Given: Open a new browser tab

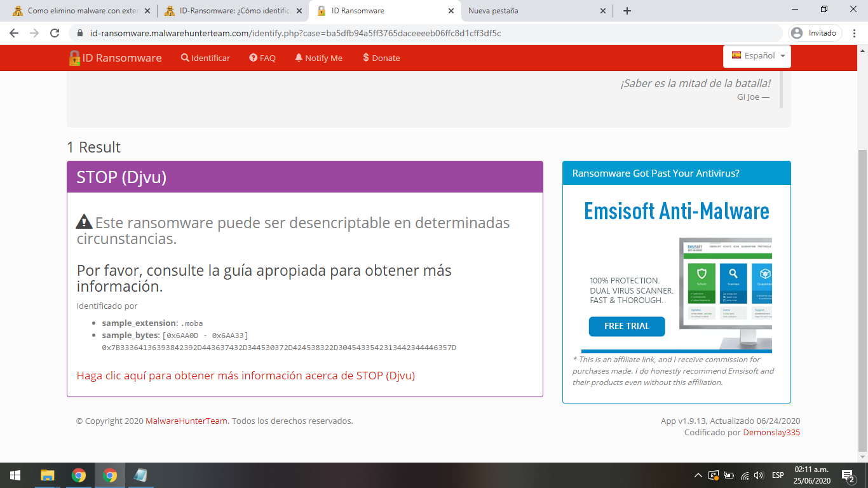Looking at the screenshot, I should pyautogui.click(x=627, y=11).
